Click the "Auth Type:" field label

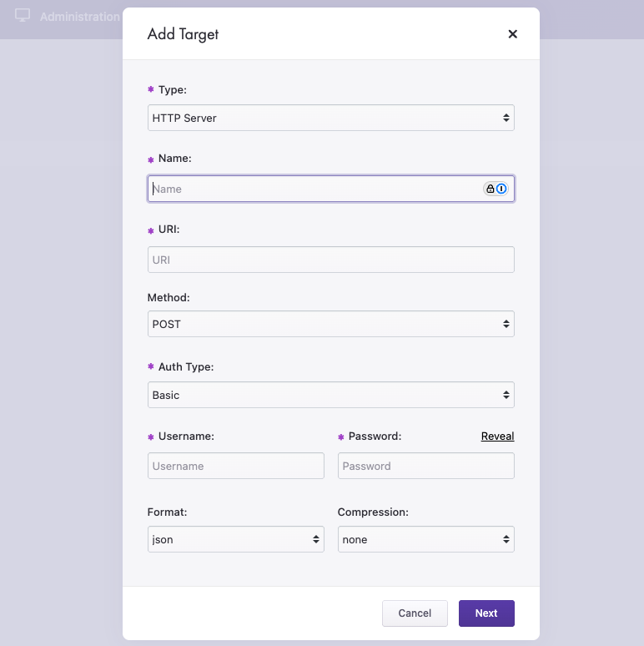185,366
